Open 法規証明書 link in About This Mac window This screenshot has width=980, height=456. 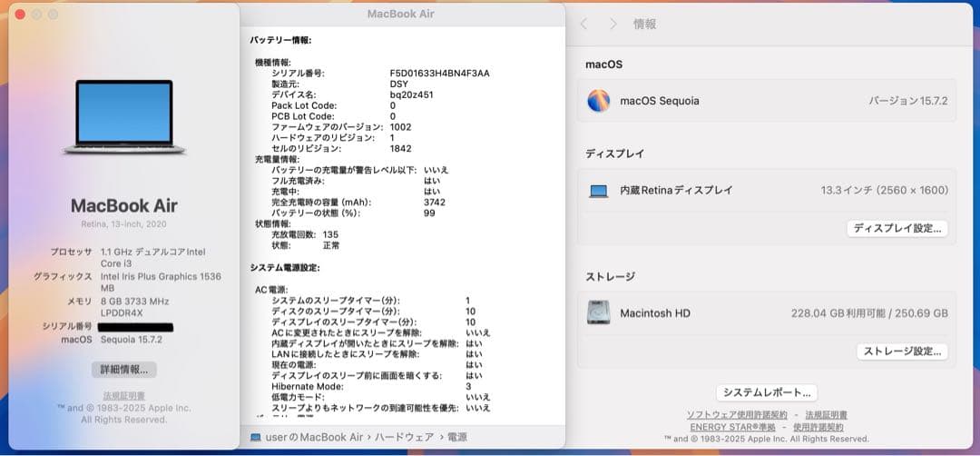point(123,395)
